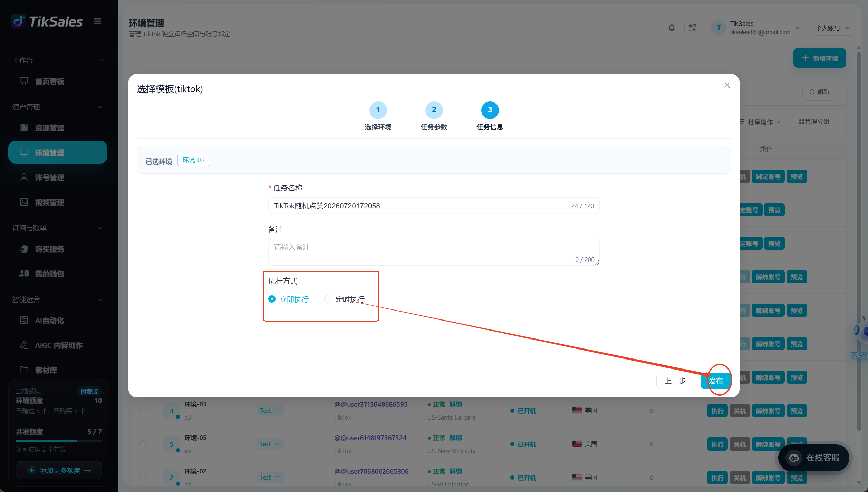868x492 pixels.
Task: Check the row checkbox for 环境-05
Action: pyautogui.click(x=143, y=444)
